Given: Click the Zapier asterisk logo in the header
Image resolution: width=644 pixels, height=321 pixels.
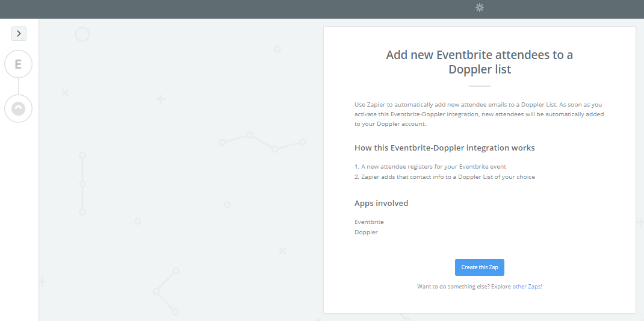Looking at the screenshot, I should [479, 7].
